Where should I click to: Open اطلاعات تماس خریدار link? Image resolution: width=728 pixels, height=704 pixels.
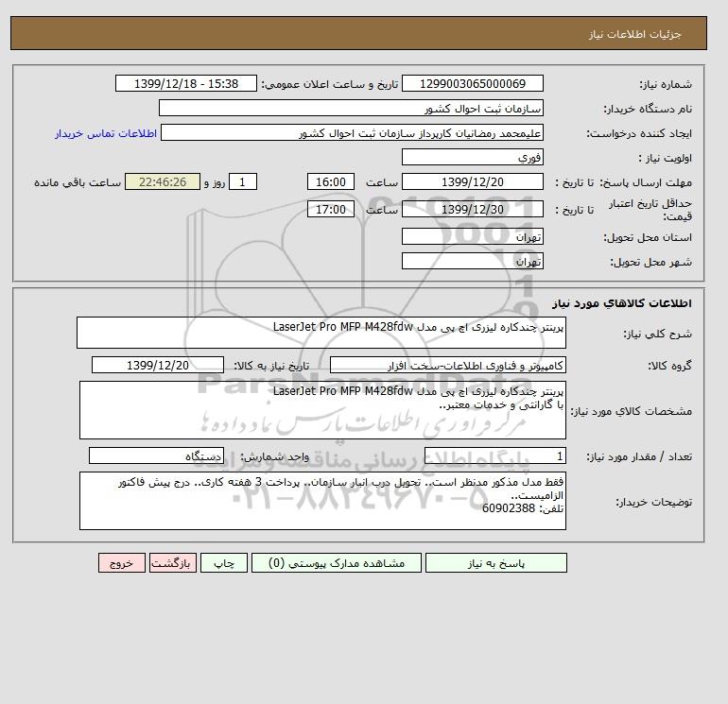click(x=106, y=133)
